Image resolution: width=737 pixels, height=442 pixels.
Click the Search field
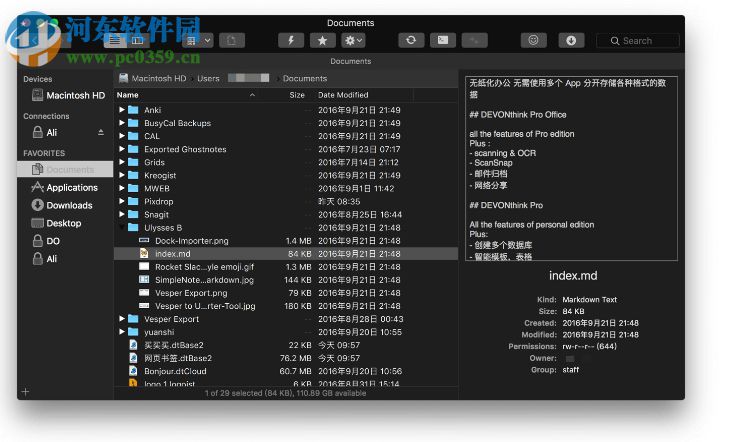[638, 41]
